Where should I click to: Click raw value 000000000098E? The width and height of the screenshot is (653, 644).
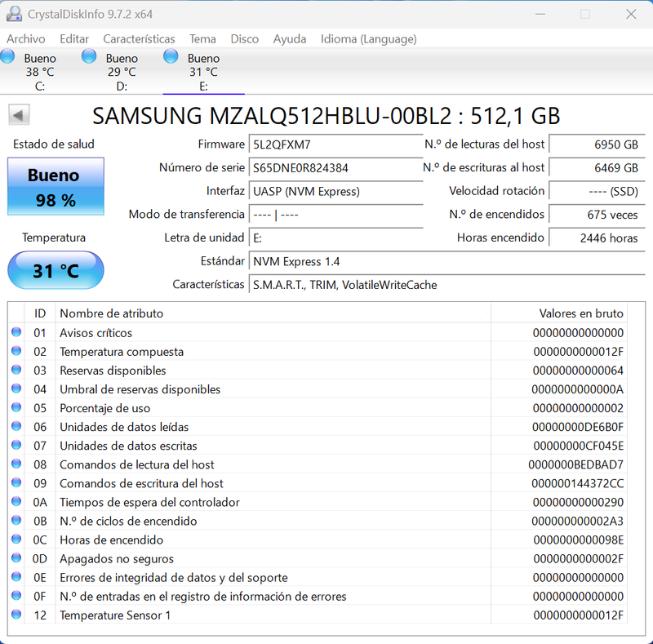pyautogui.click(x=579, y=540)
